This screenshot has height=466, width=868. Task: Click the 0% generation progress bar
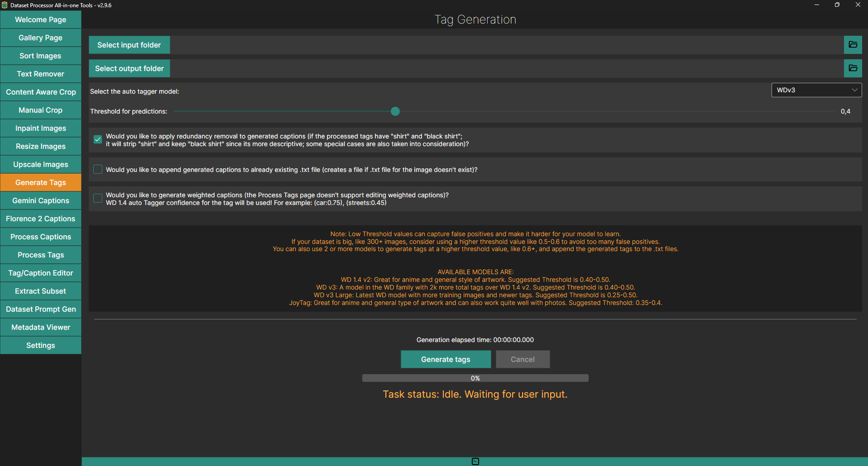click(475, 378)
